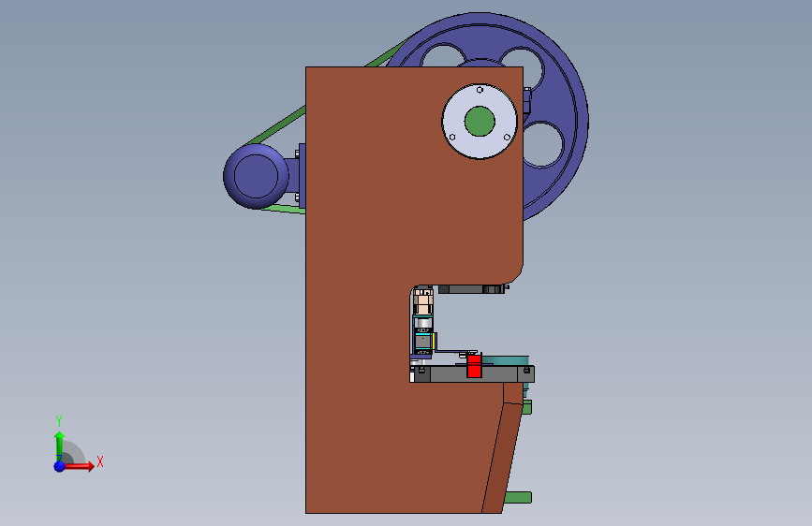Select the green crankshaft end circle
Image resolution: width=812 pixels, height=526 pixels.
(480, 121)
